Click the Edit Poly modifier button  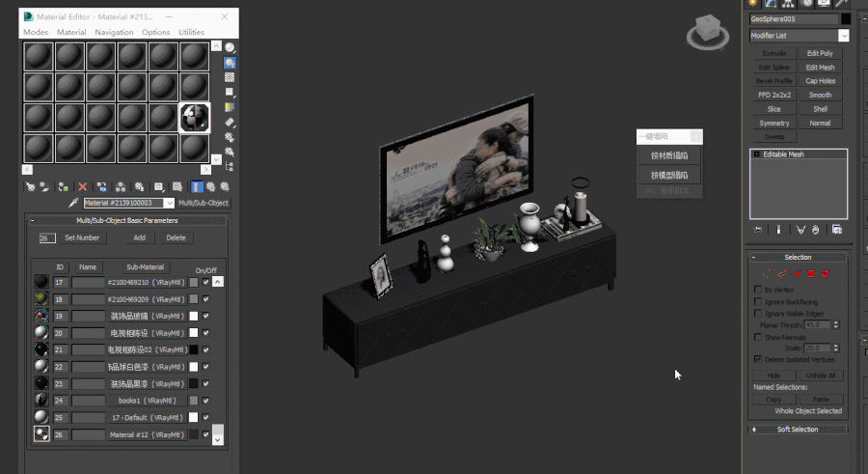(820, 54)
